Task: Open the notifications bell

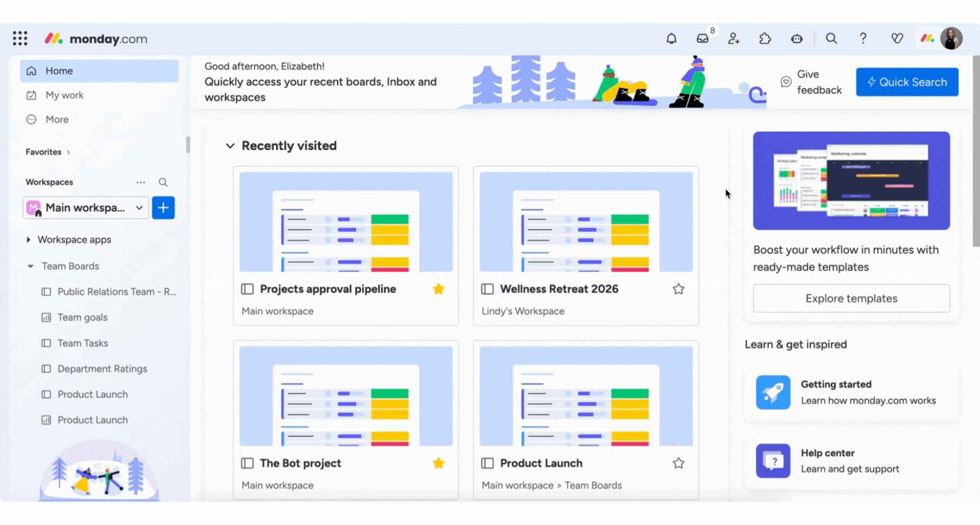Action: pyautogui.click(x=671, y=38)
